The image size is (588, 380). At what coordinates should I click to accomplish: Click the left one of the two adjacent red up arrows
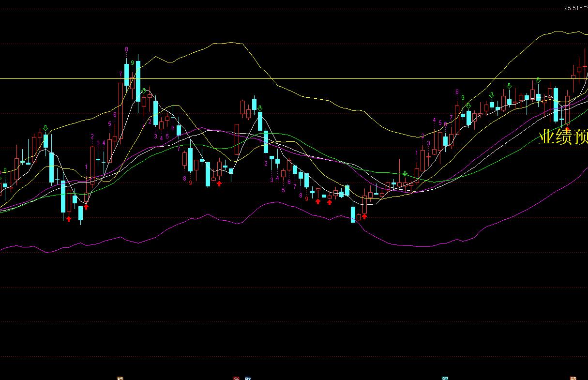[x=318, y=201]
